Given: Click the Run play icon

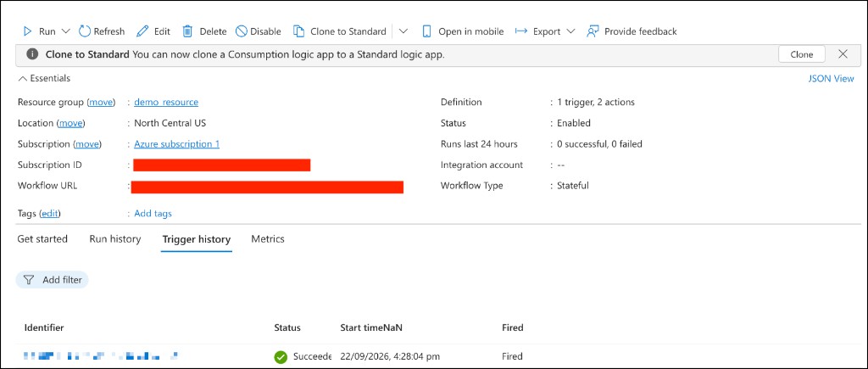Looking at the screenshot, I should point(28,31).
